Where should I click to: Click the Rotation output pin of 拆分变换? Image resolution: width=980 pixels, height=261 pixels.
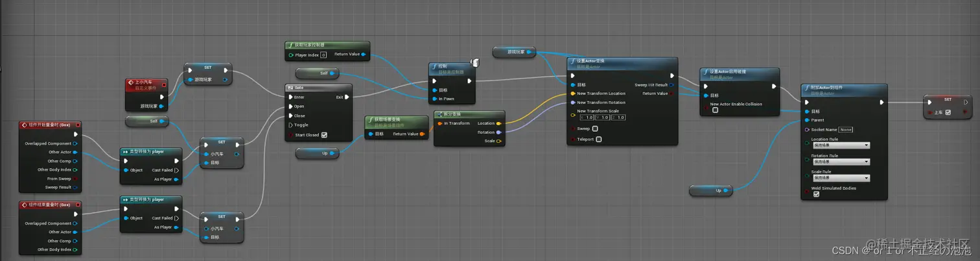(x=498, y=132)
